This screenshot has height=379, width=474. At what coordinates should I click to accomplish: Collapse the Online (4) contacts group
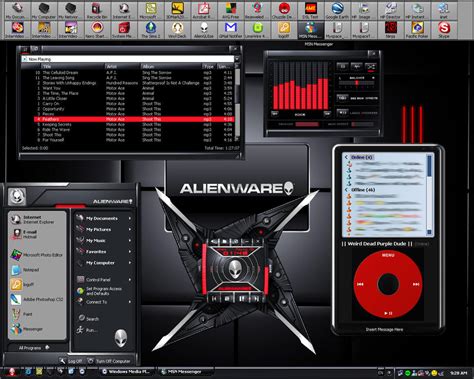coord(346,157)
